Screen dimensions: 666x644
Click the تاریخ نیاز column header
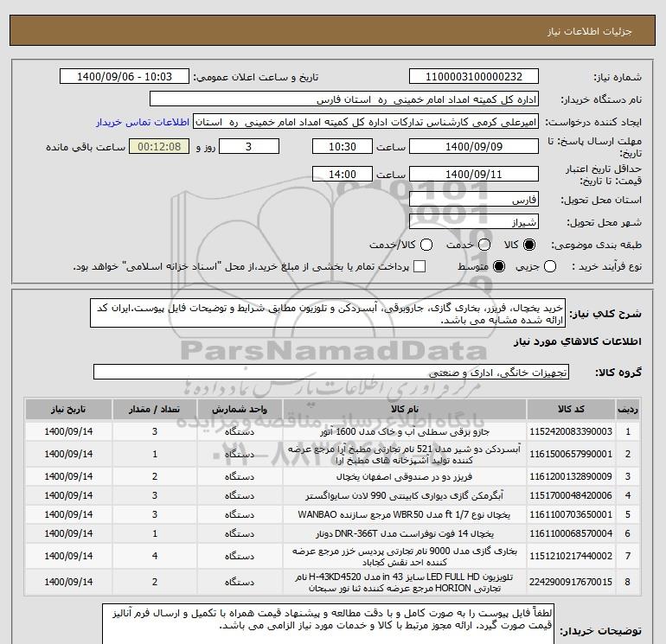pos(68,409)
